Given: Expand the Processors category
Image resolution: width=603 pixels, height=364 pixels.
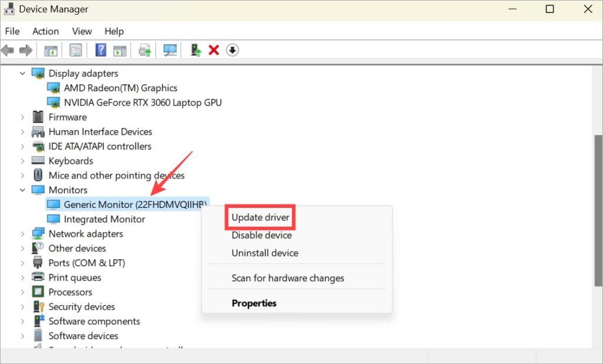Looking at the screenshot, I should 23,292.
